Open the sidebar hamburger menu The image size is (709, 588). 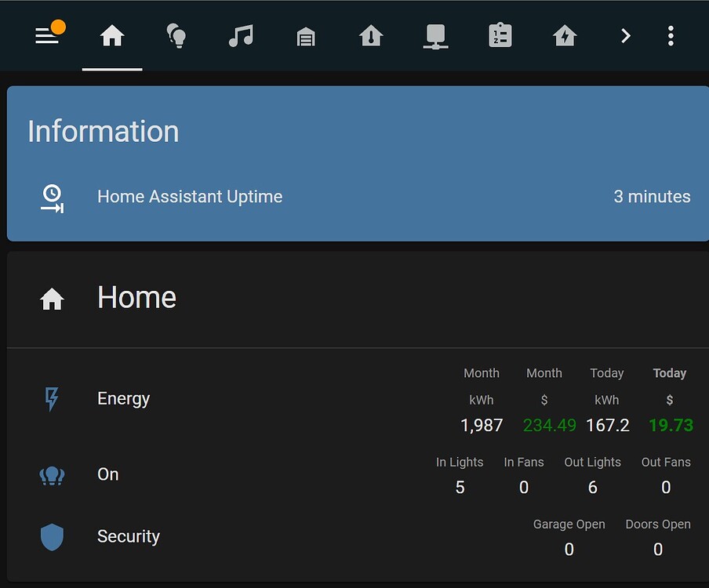coord(47,35)
